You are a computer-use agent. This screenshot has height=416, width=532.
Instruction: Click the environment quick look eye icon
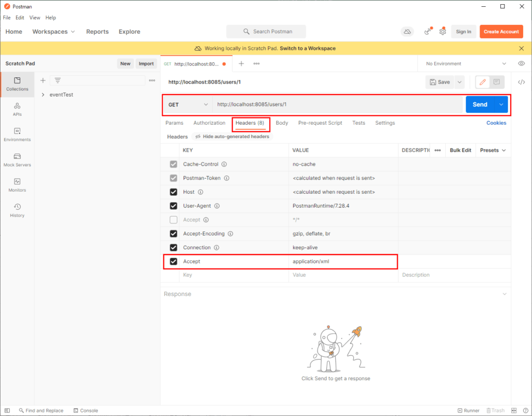point(521,63)
